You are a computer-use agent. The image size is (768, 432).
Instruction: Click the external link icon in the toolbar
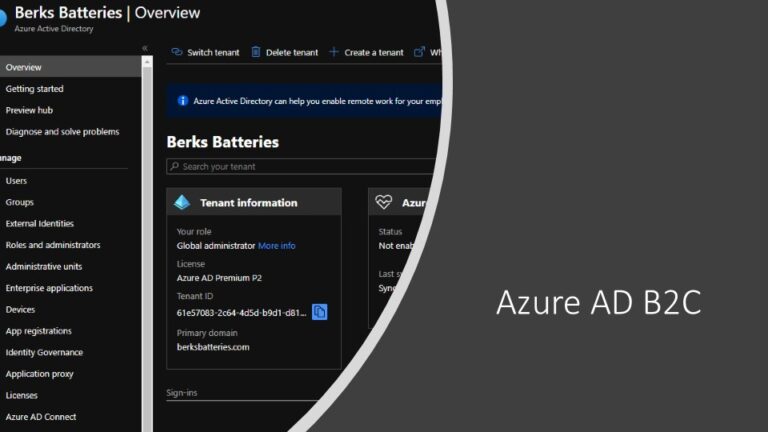tap(419, 52)
